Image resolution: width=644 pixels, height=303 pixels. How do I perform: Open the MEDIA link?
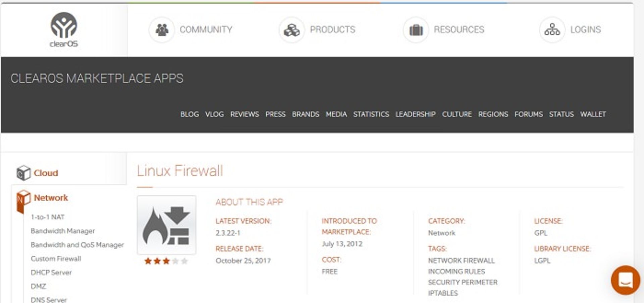click(336, 114)
